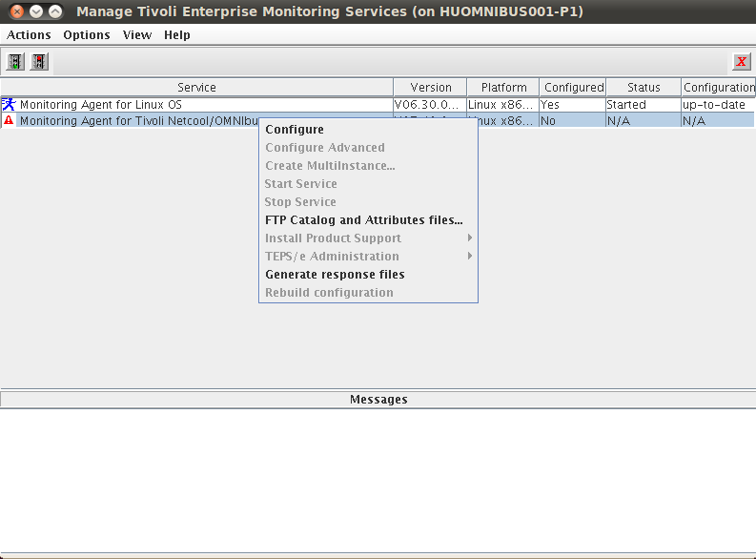
Task: Minimize the window from the title bar
Action: [36, 11]
